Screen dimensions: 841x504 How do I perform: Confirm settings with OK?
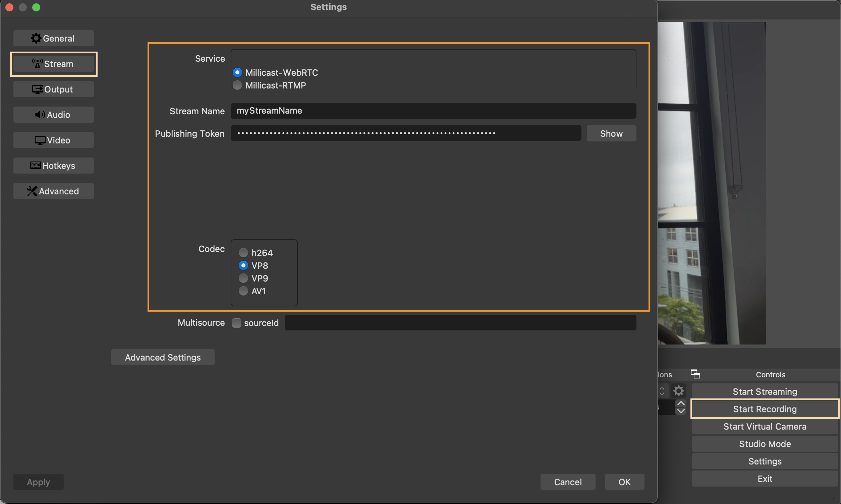[624, 482]
